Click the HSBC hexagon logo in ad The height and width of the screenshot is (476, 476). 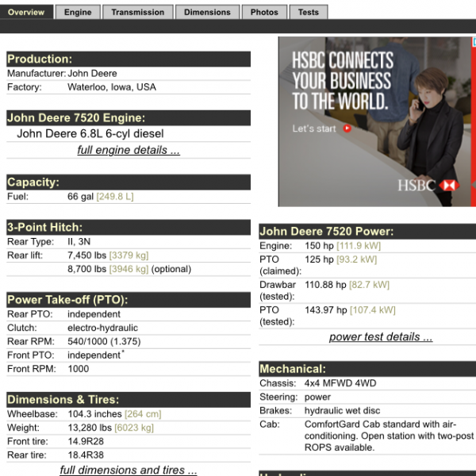click(x=449, y=185)
